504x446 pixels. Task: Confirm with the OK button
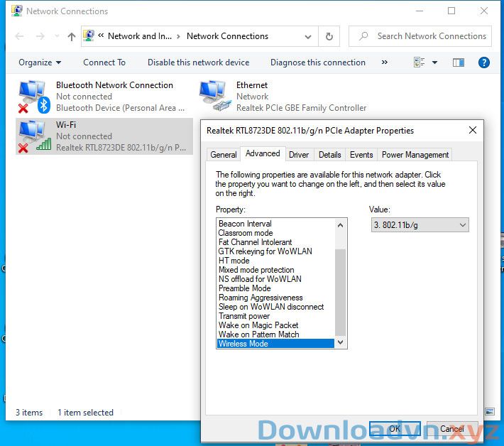tap(395, 429)
